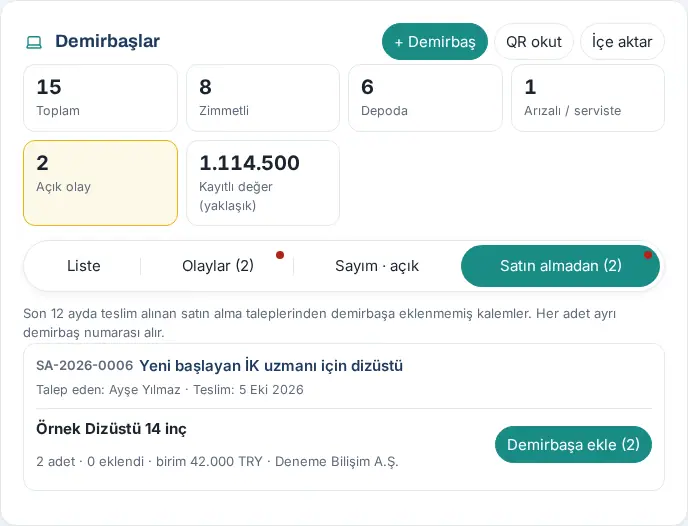The image size is (688, 526).
Task: Switch to the Olaylar (2) tab
Action: (x=218, y=266)
